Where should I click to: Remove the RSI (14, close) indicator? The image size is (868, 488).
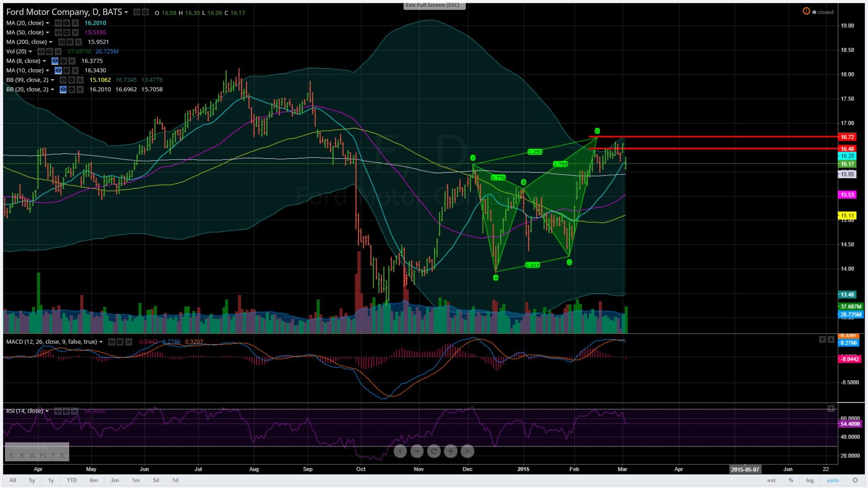75,411
